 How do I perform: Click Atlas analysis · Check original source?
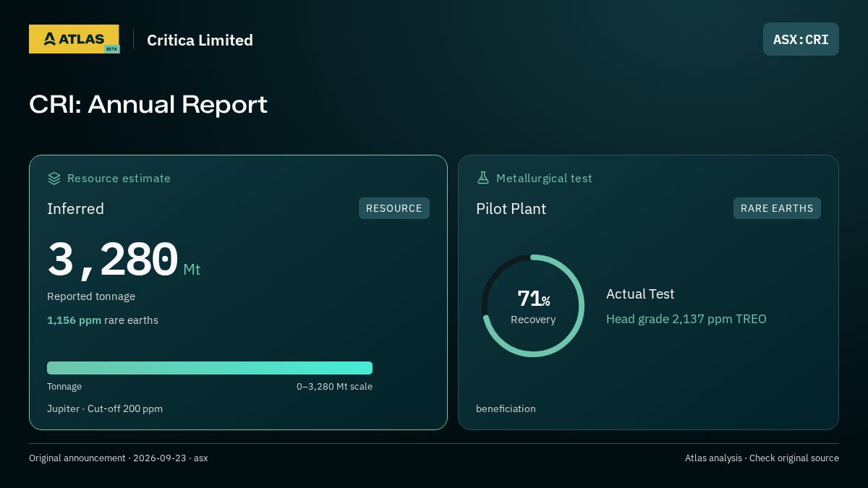762,458
